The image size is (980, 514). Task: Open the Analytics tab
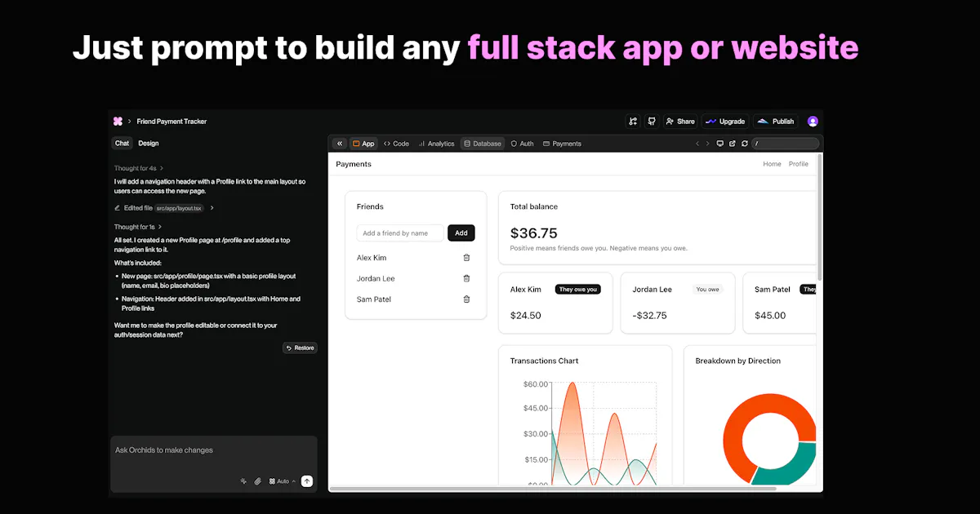click(x=436, y=144)
